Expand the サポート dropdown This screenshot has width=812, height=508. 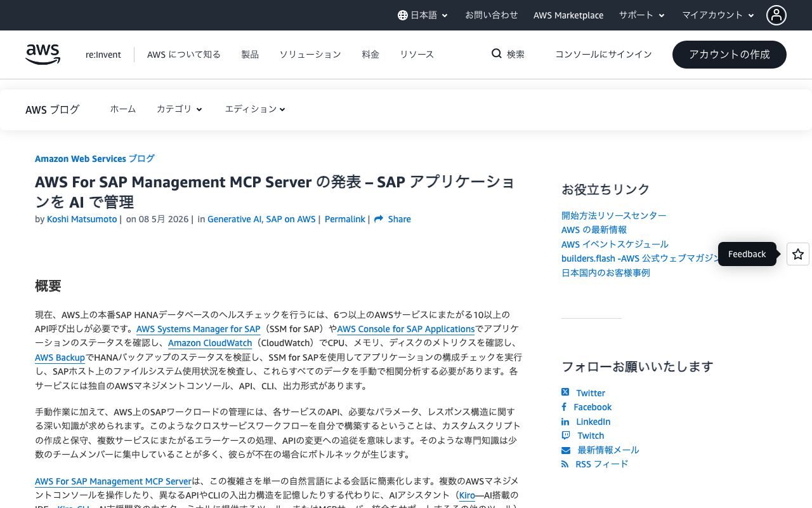[x=642, y=15]
